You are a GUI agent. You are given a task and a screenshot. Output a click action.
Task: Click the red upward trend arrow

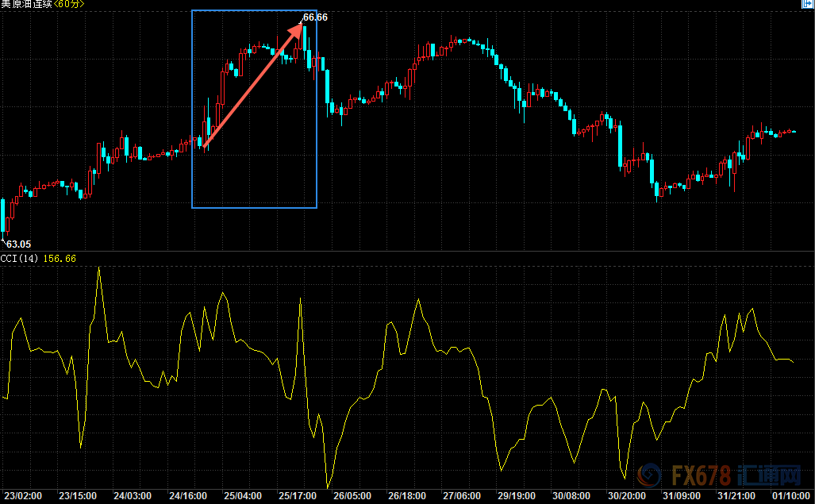point(253,85)
